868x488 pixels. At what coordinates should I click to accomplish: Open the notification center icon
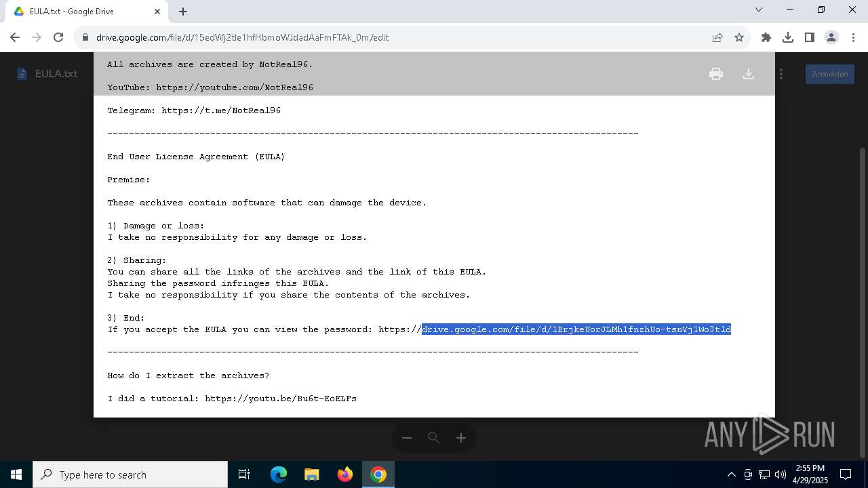click(x=846, y=474)
